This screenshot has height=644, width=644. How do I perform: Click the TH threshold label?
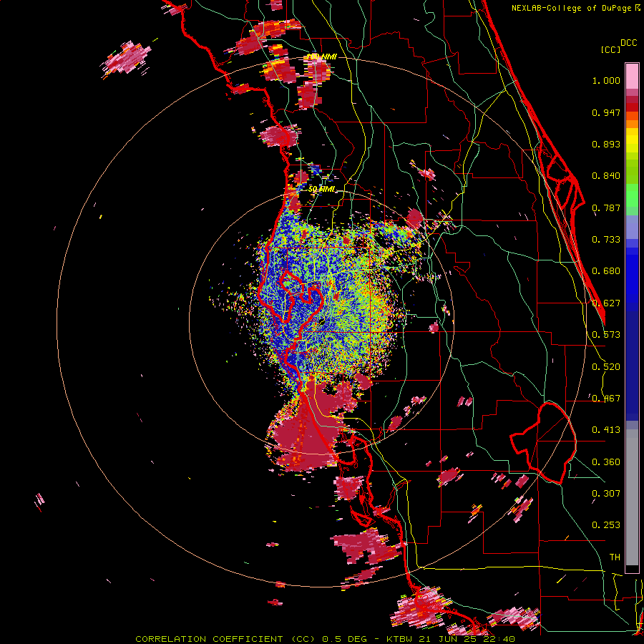(x=615, y=557)
